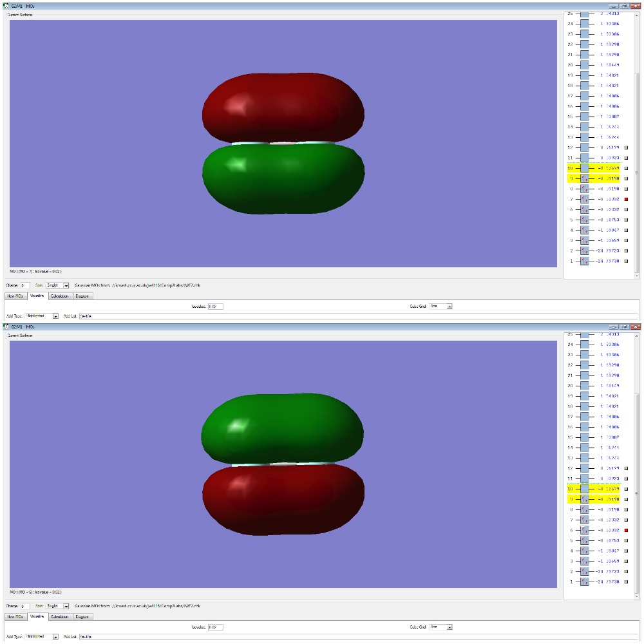Image resolution: width=644 pixels, height=644 pixels.
Task: Select orbital 5 box in MO = 7 window
Action: point(584,220)
